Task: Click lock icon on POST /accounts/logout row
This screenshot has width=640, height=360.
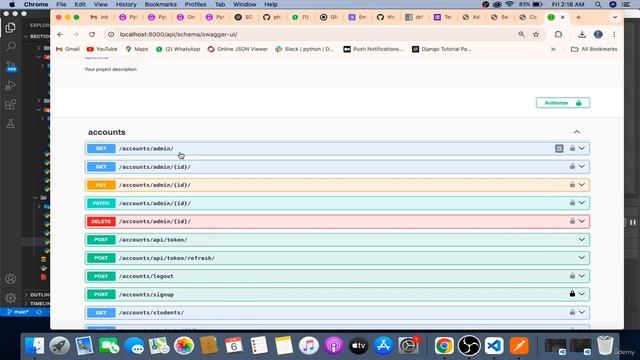Action: pos(572,276)
